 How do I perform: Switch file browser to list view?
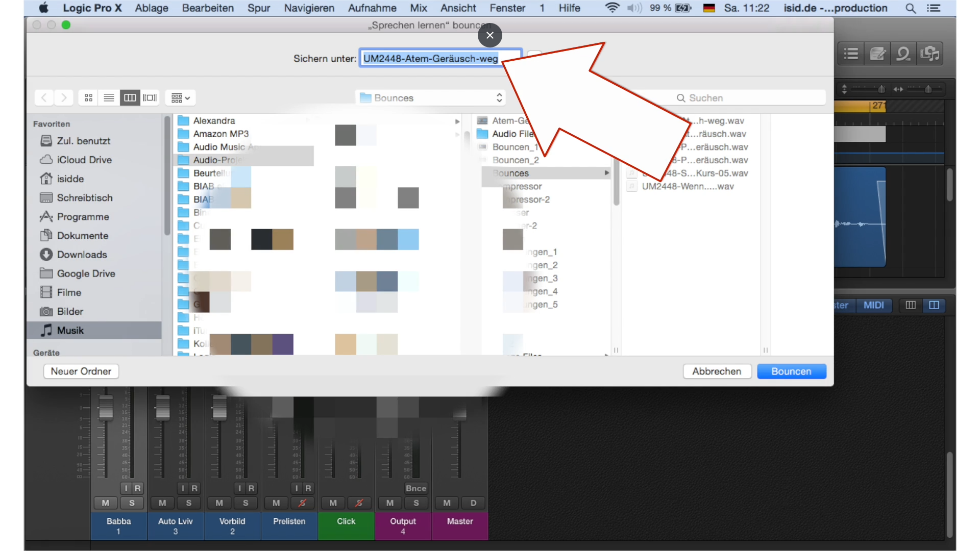coord(109,97)
